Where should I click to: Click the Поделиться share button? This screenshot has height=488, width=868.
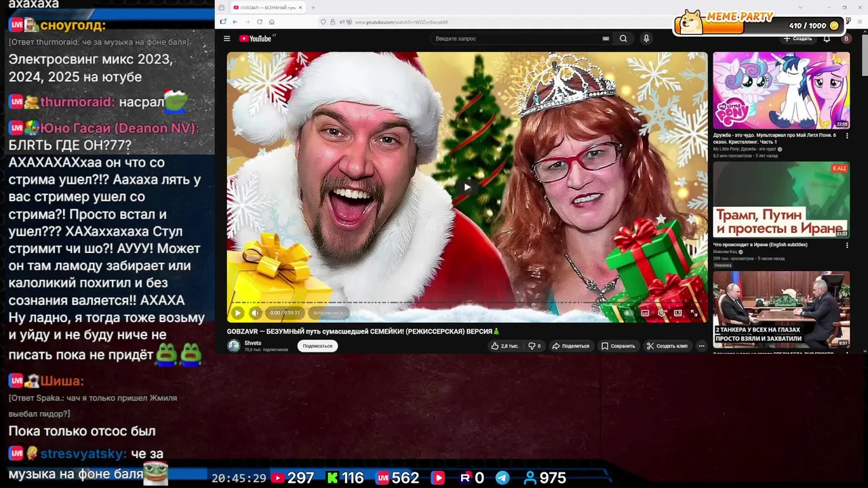tap(570, 346)
